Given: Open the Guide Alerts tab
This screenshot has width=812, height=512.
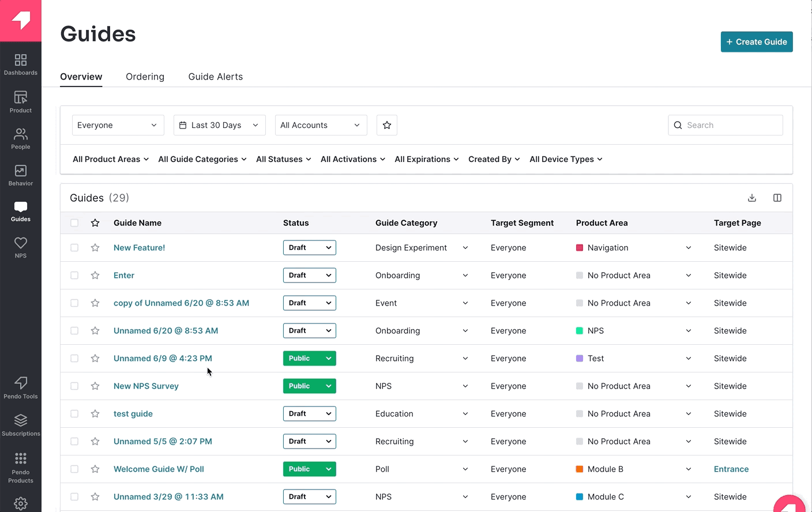Looking at the screenshot, I should click(216, 77).
